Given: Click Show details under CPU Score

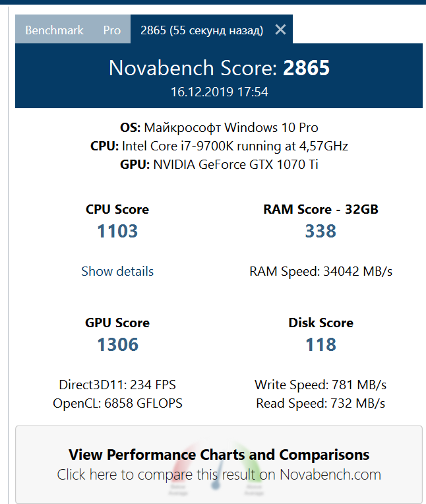Looking at the screenshot, I should 117,271.
